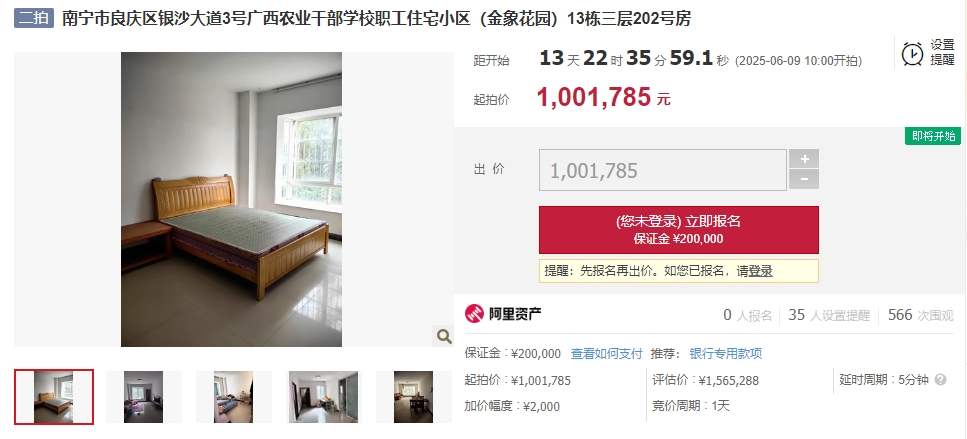Screen dimensions: 967x439
Task: Open 银行专用款项 link
Action: click(725, 354)
